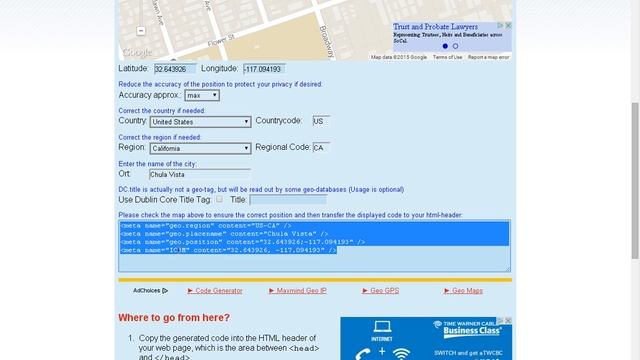Open the Geo Maps link
This screenshot has height=360, width=640.
click(463, 291)
